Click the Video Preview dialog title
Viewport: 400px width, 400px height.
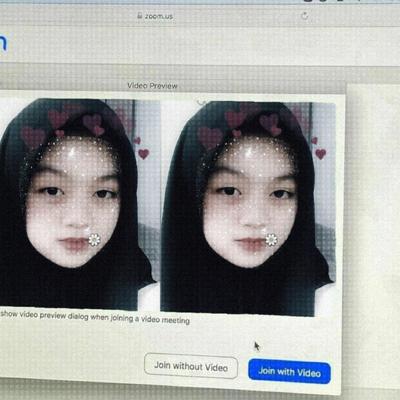152,86
